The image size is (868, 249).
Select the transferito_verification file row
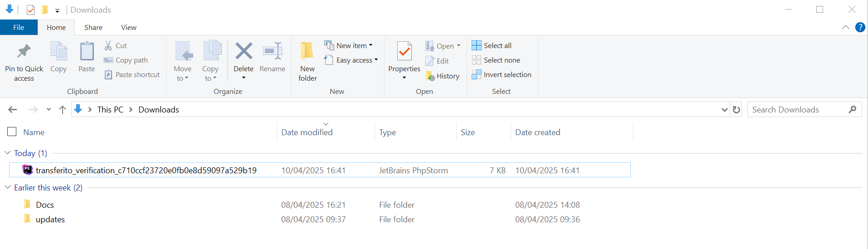320,170
